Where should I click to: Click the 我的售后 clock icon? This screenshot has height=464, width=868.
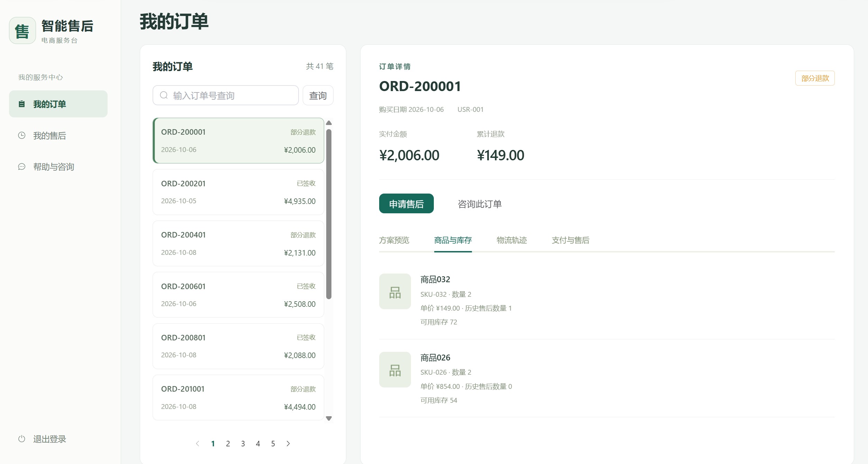(21, 135)
